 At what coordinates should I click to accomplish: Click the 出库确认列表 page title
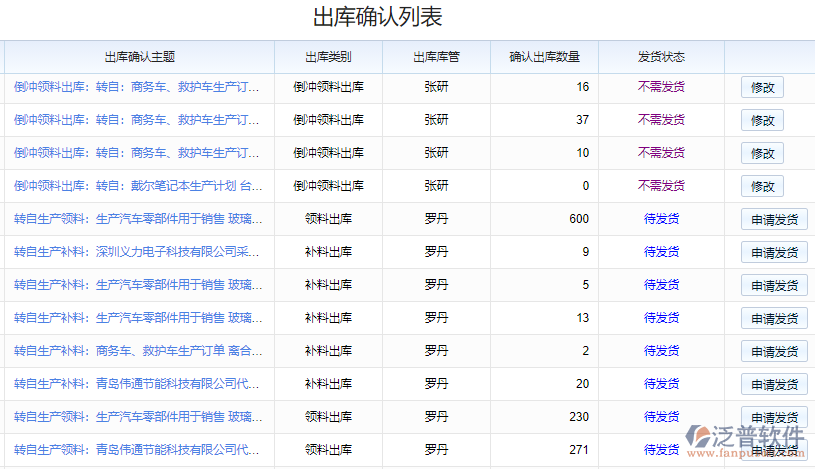click(377, 17)
